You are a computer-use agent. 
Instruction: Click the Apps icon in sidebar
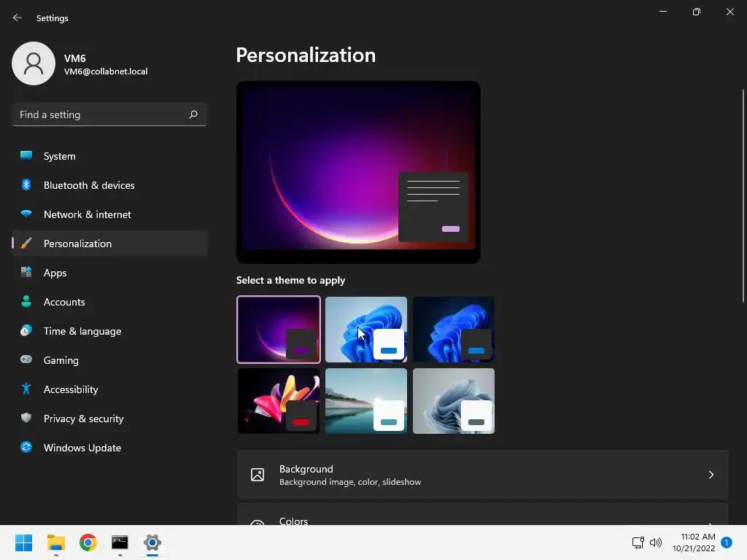click(x=26, y=273)
